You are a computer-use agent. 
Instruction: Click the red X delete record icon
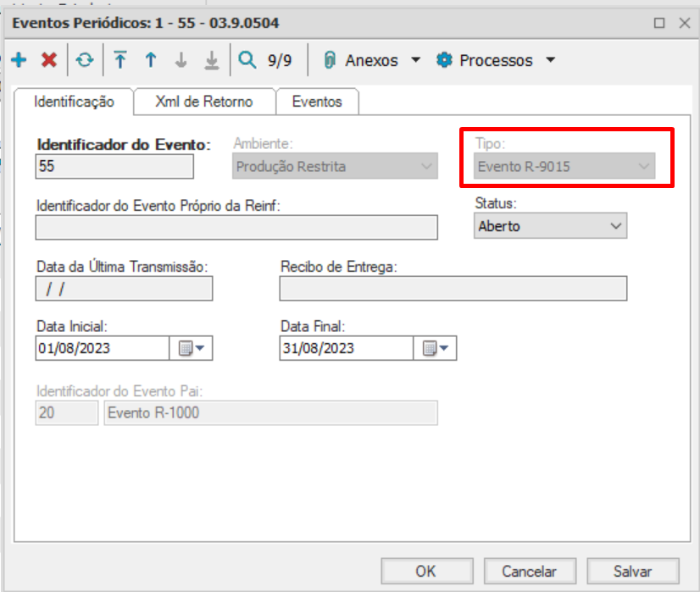49,60
